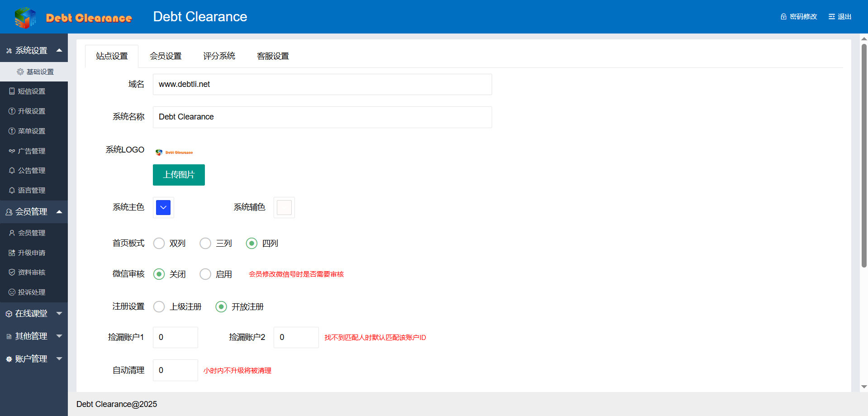The width and height of the screenshot is (868, 416).
Task: Select the 双列 homepage layout radio
Action: click(159, 244)
